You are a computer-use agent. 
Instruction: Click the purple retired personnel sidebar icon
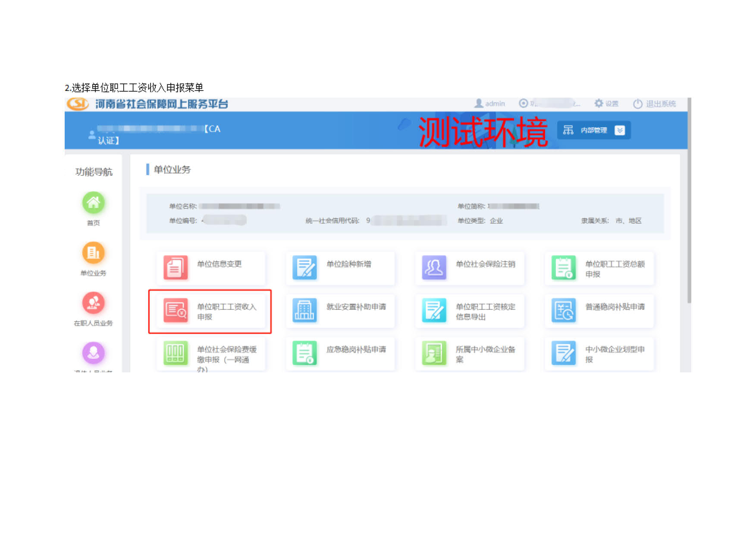(94, 353)
